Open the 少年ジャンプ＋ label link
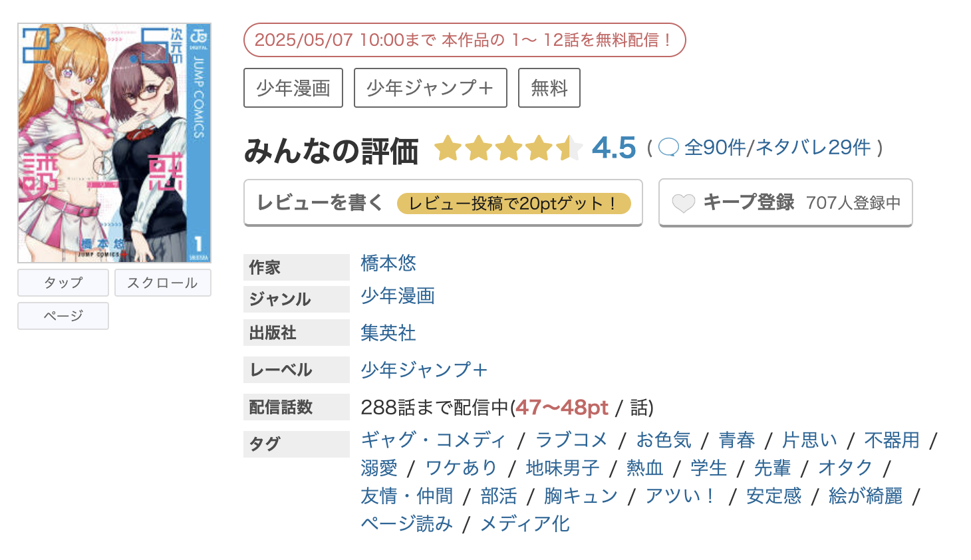 click(424, 370)
